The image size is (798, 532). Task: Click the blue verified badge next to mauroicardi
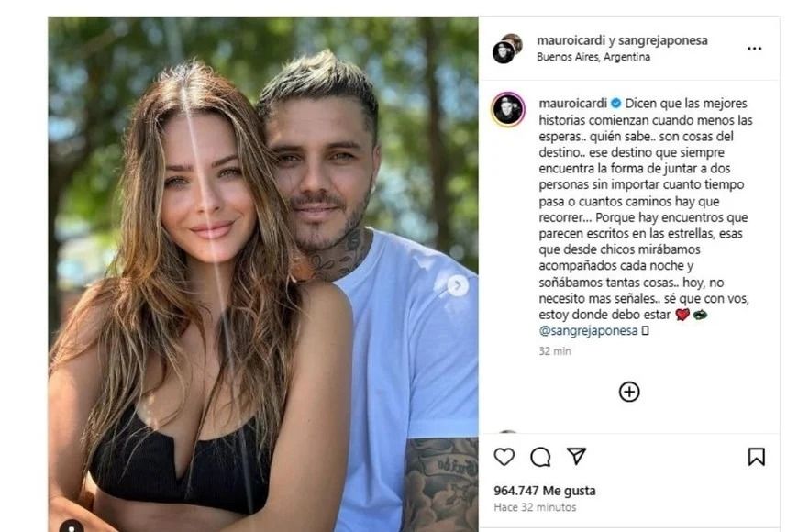615,104
